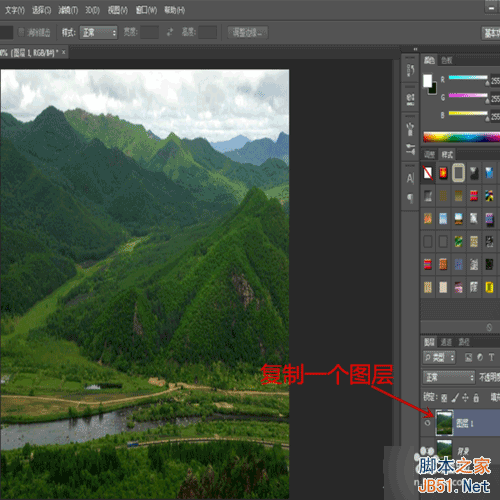This screenshot has height=500, width=500.
Task: Open the layer blend mode dropdown 正常
Action: pos(449,377)
